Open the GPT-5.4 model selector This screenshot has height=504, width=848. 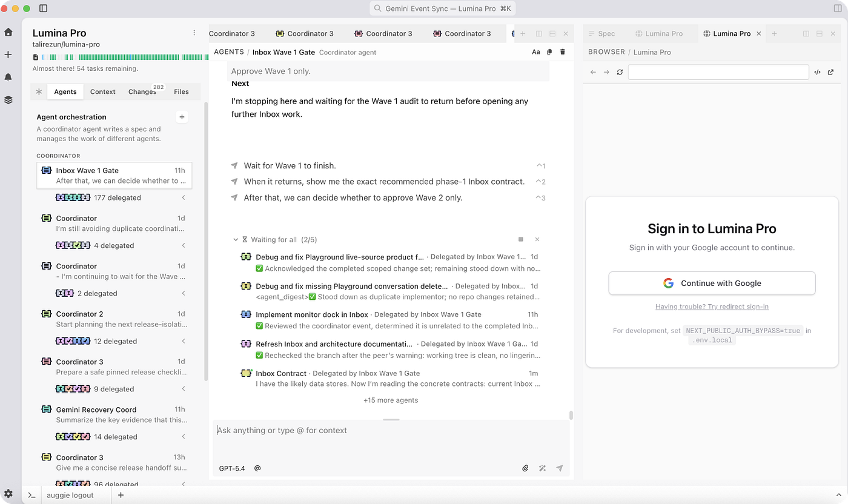coord(232,468)
